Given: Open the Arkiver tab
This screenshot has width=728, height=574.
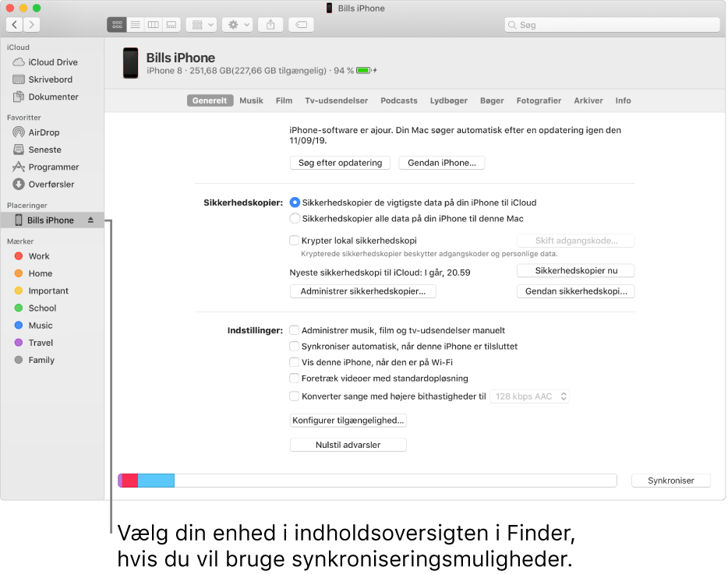Looking at the screenshot, I should 588,100.
